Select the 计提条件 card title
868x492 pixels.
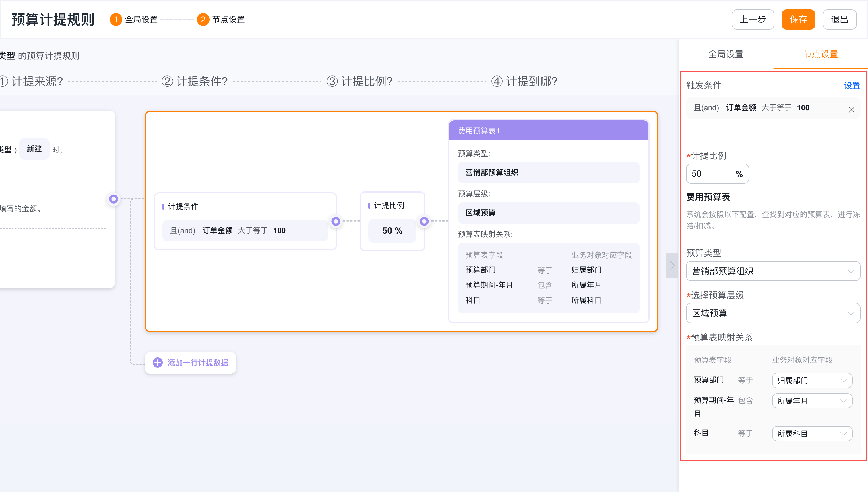click(183, 206)
